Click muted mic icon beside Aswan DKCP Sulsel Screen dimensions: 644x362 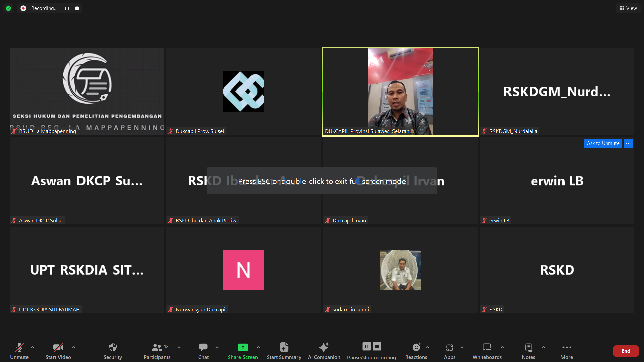click(x=14, y=221)
